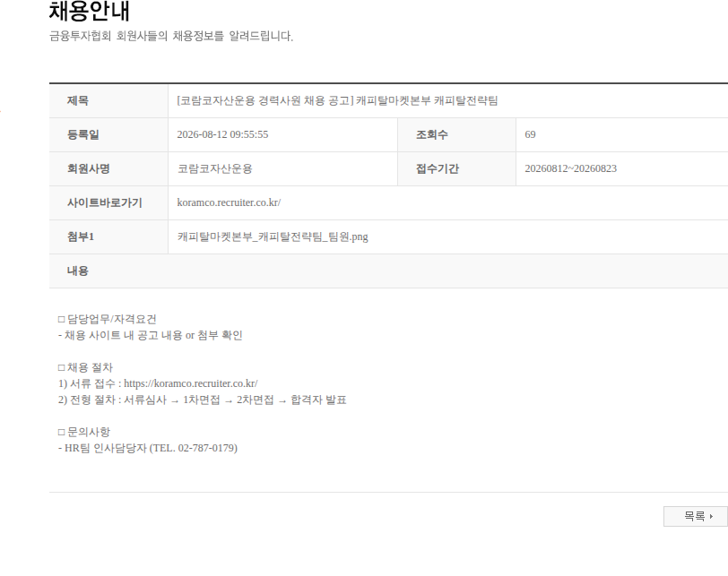The height and width of the screenshot is (576, 728).
Task: Select the 등록일 value 2026-08-12 09:55:55
Action: [x=222, y=134]
